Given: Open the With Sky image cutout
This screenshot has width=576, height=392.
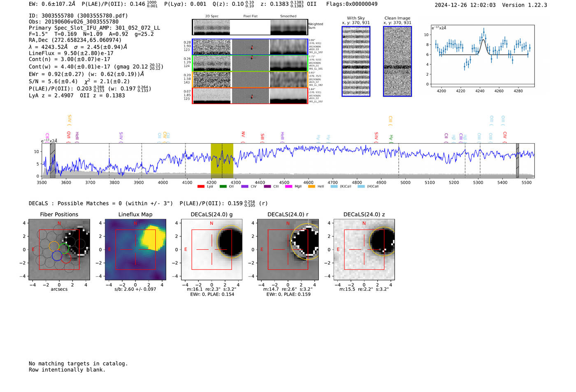Looking at the screenshot, I should (x=356, y=61).
